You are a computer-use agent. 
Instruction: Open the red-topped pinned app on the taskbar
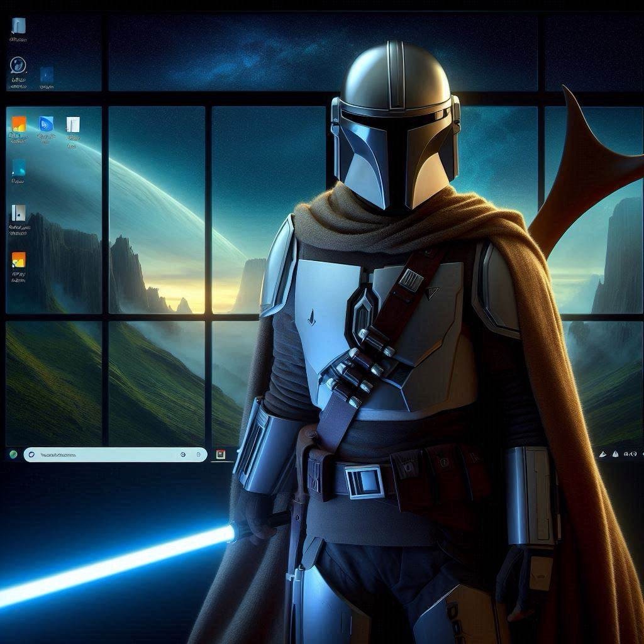coord(220,454)
